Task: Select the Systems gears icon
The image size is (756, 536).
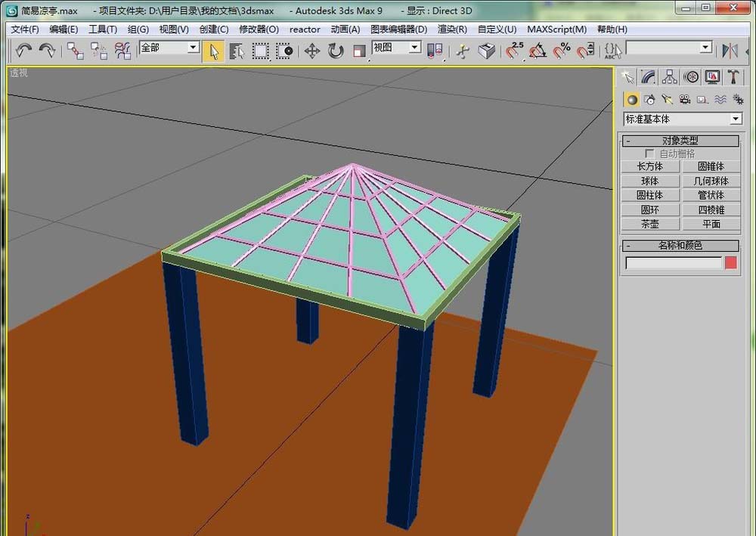Action: tap(738, 100)
